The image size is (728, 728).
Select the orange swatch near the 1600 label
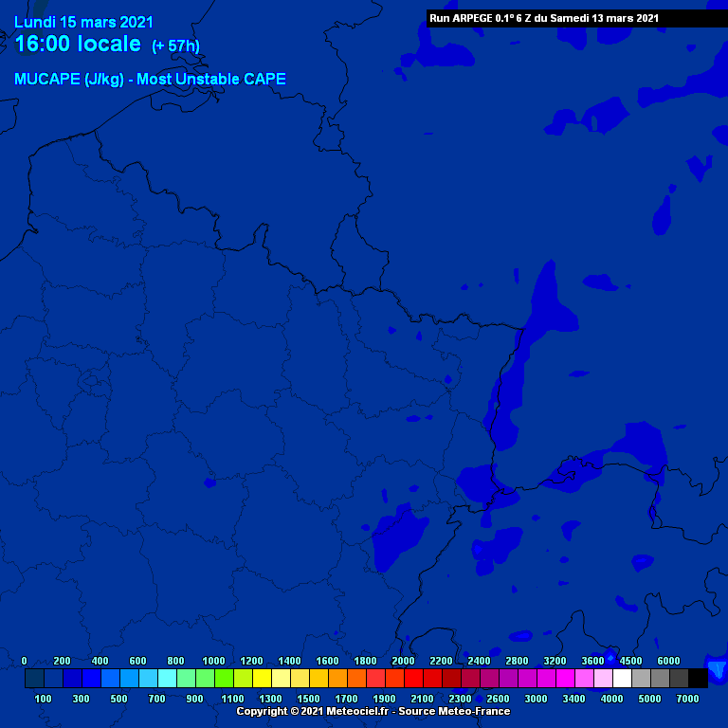(337, 679)
